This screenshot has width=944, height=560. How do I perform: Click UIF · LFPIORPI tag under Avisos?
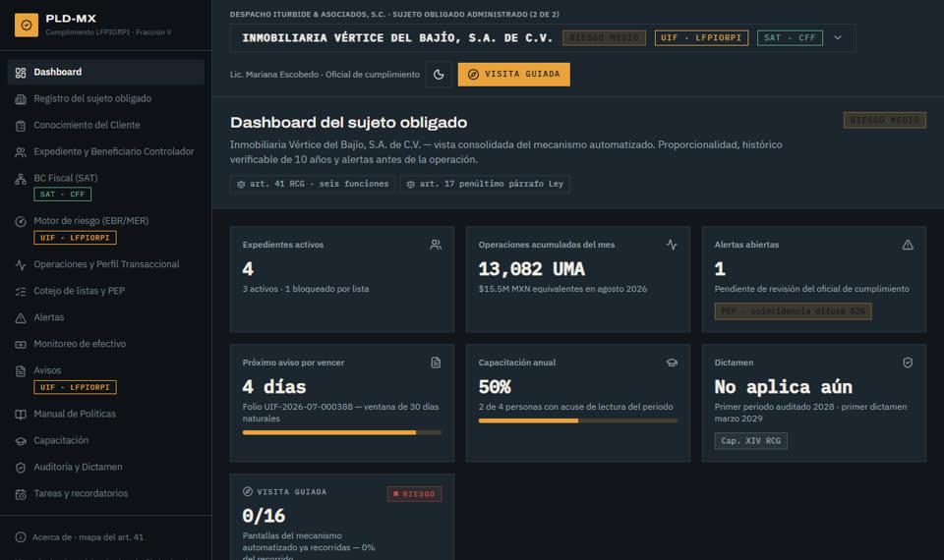coord(76,387)
